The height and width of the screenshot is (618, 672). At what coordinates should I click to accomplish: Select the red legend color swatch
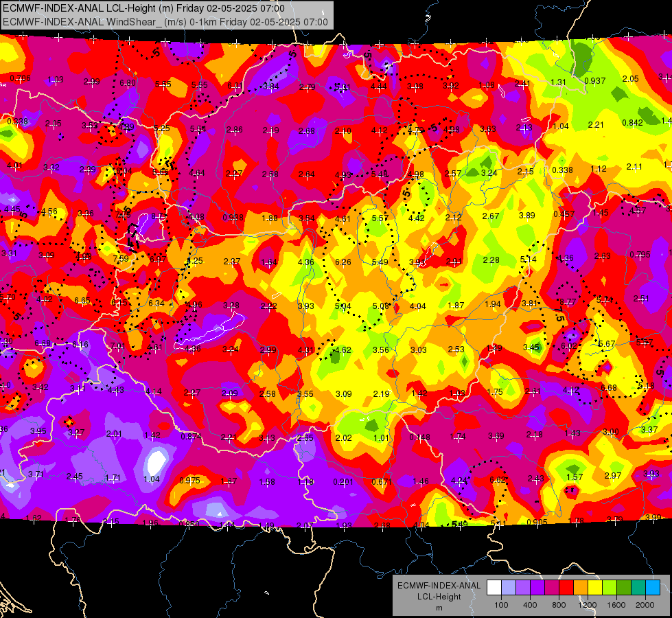tap(566, 587)
